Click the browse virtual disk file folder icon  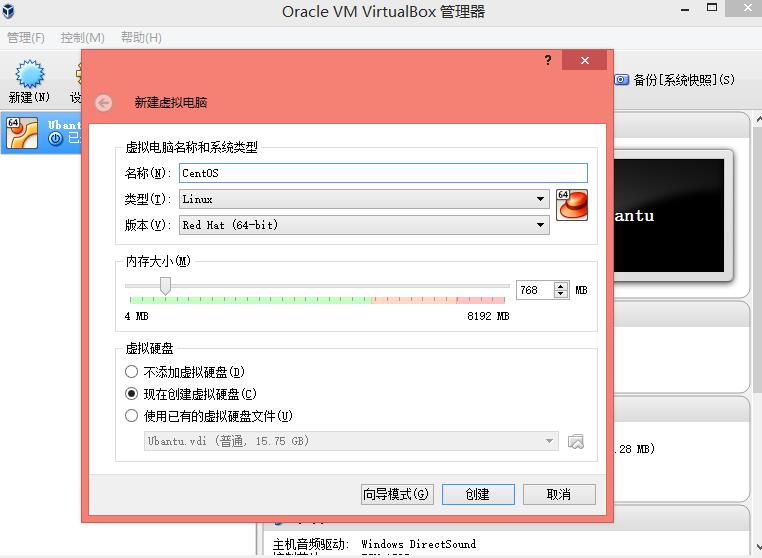coord(576,441)
